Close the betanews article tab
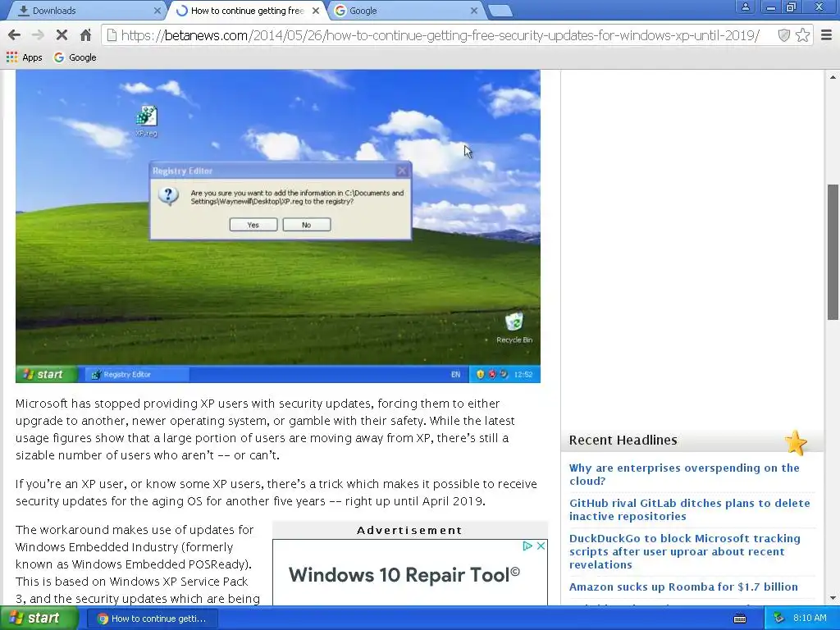 click(x=316, y=11)
